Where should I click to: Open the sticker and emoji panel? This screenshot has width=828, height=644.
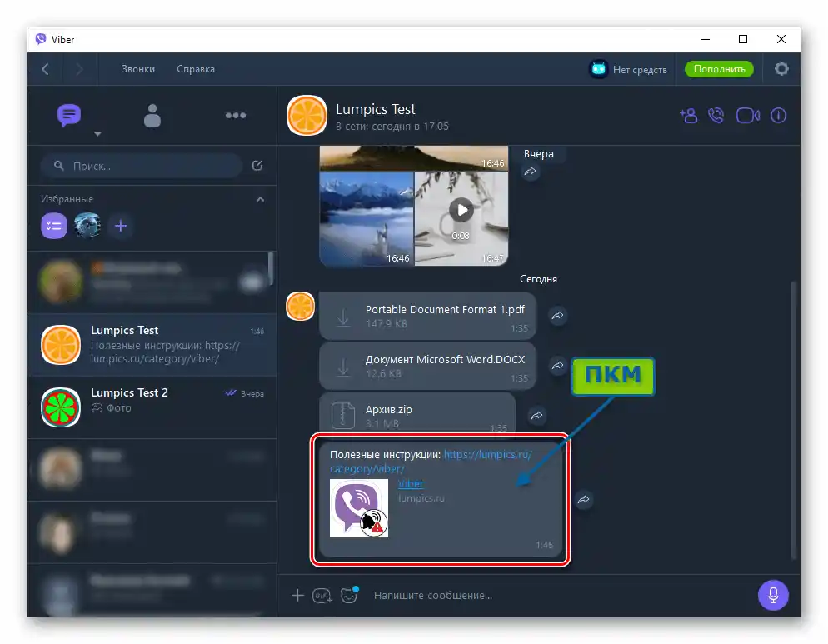pyautogui.click(x=348, y=595)
